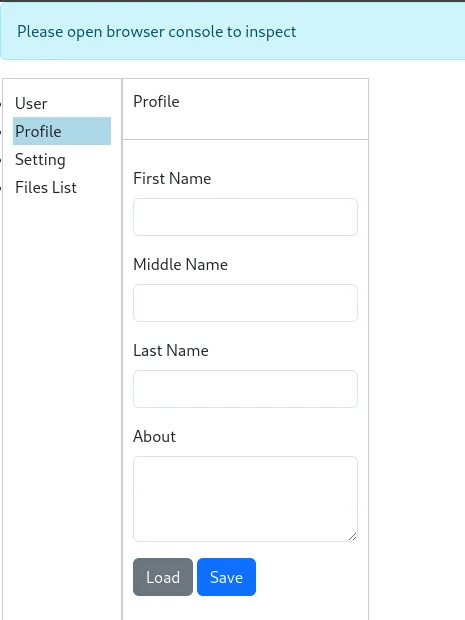Focus the First Name input field

pyautogui.click(x=246, y=217)
